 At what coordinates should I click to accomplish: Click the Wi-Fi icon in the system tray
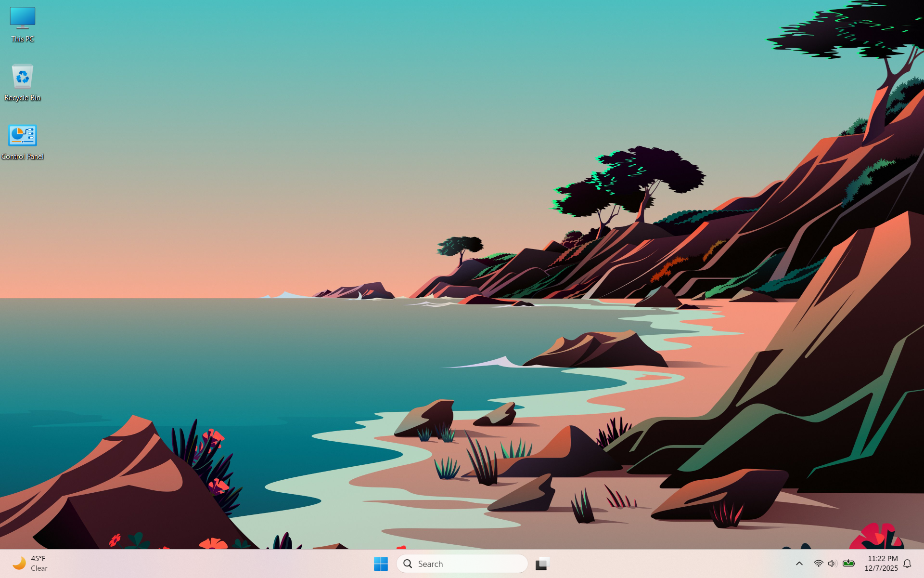coord(818,563)
